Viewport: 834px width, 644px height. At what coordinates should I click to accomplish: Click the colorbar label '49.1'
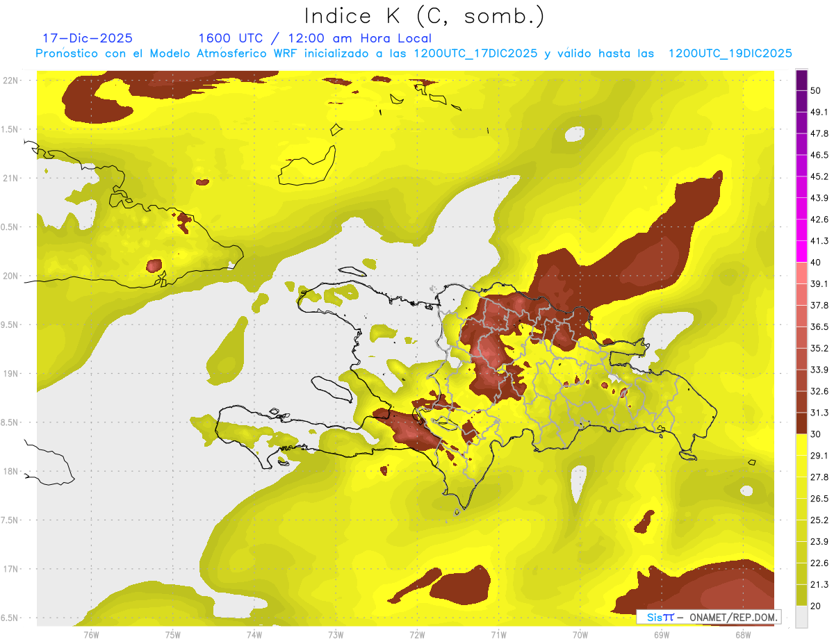(x=819, y=112)
